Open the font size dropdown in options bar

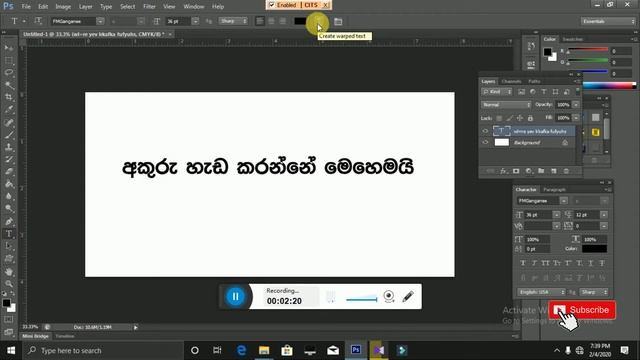[x=195, y=21]
